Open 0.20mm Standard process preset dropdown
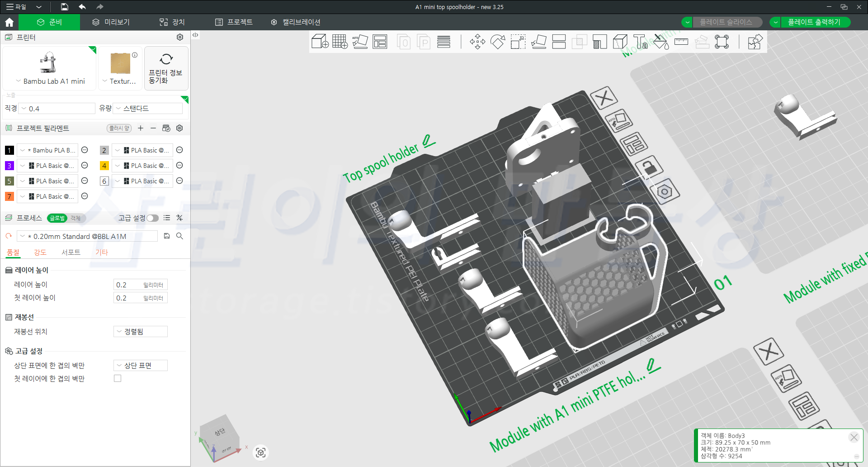Image resolution: width=868 pixels, height=467 pixels. pyautogui.click(x=87, y=236)
